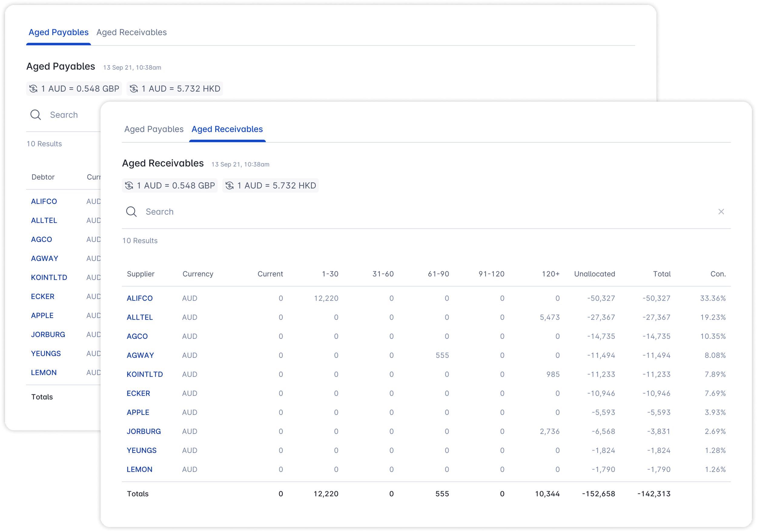757x532 pixels.
Task: Click the 1 AUD = 5.732 HKD rate chip
Action: pyautogui.click(x=270, y=186)
